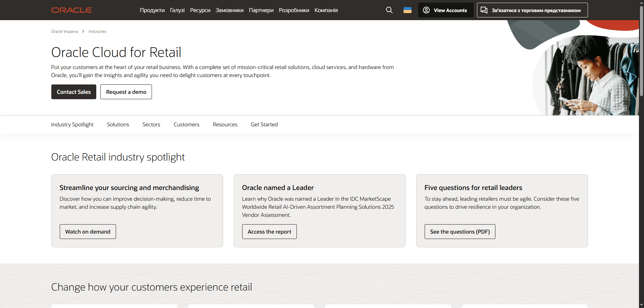Click Change how your customers experience retail heading

click(x=152, y=287)
